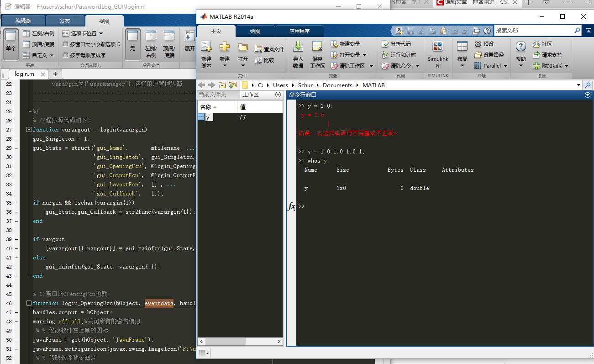Screen dimensions: 594x364
Task: Click the yellow plus 新建 icon
Action: click(224, 47)
